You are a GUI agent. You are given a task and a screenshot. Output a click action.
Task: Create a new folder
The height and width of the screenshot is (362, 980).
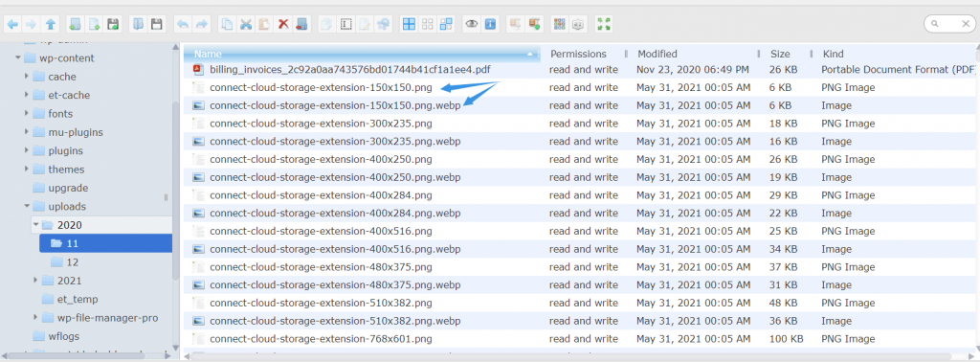(75, 24)
